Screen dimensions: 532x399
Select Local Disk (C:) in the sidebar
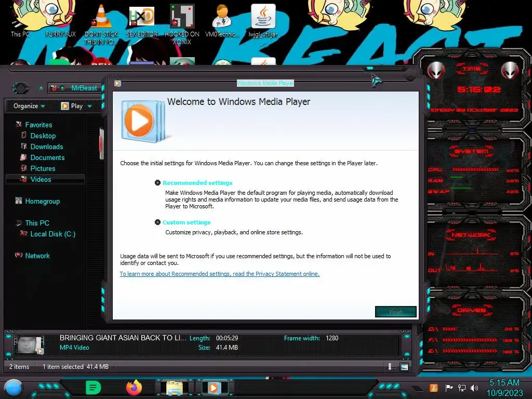coord(52,234)
